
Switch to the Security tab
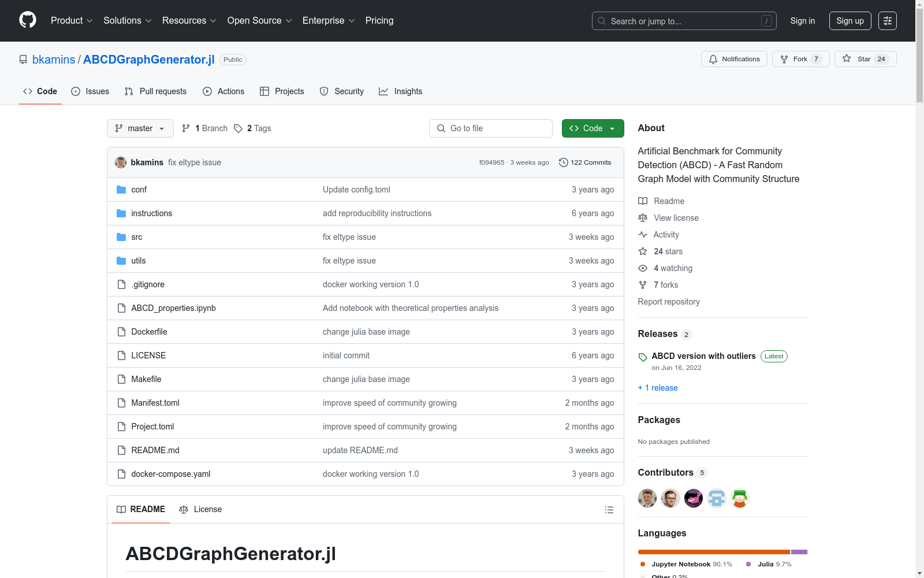tap(342, 91)
